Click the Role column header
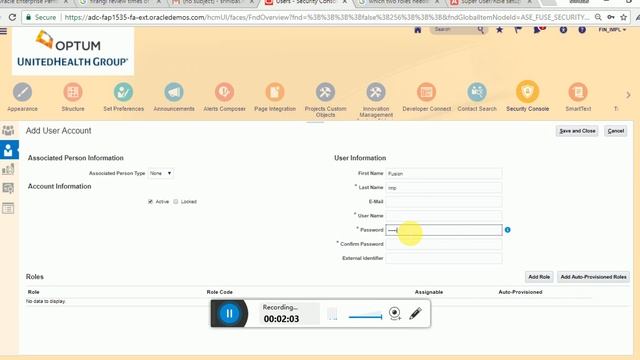This screenshot has width=640, height=360. pyautogui.click(x=33, y=292)
